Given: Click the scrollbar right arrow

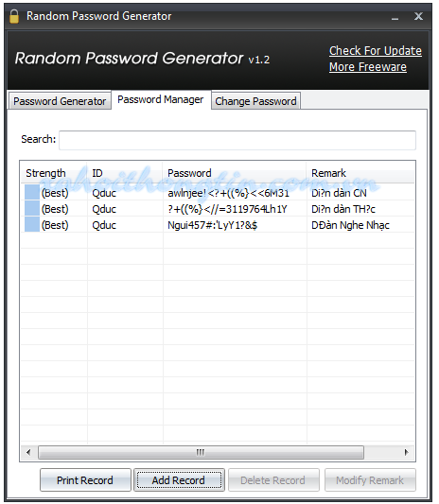Looking at the screenshot, I should pyautogui.click(x=407, y=452).
